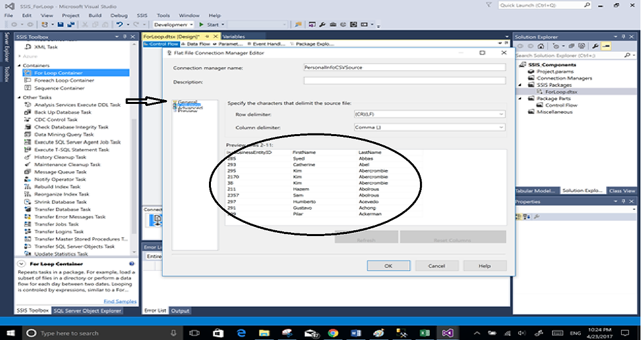Image resolution: width=644 pixels, height=340 pixels.
Task: Open Excel from the taskbar
Action: pyautogui.click(x=425, y=333)
